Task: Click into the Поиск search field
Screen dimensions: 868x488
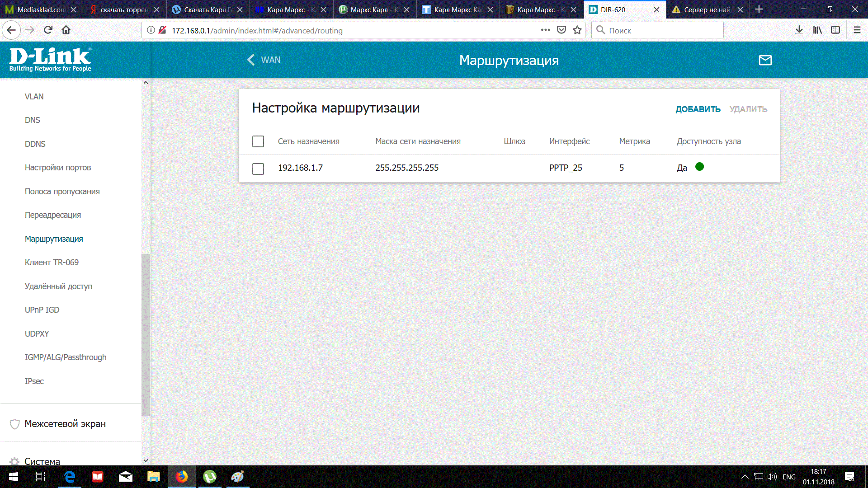Action: pos(662,30)
